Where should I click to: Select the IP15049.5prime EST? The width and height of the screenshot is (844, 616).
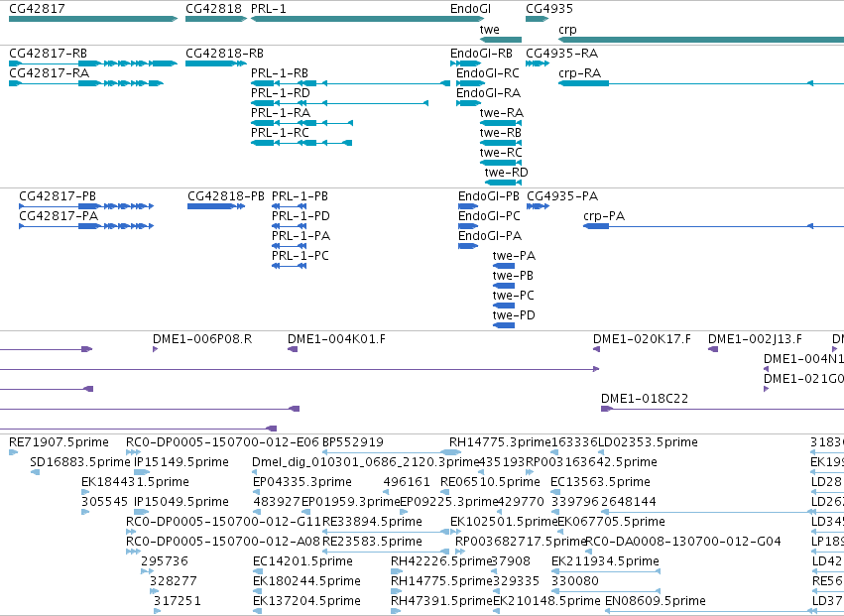coord(142,512)
